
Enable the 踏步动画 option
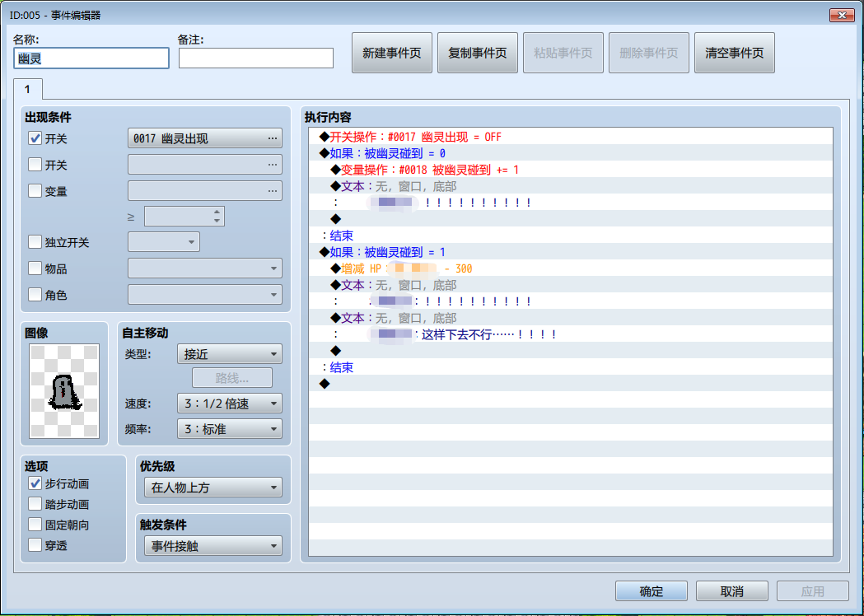[x=35, y=504]
